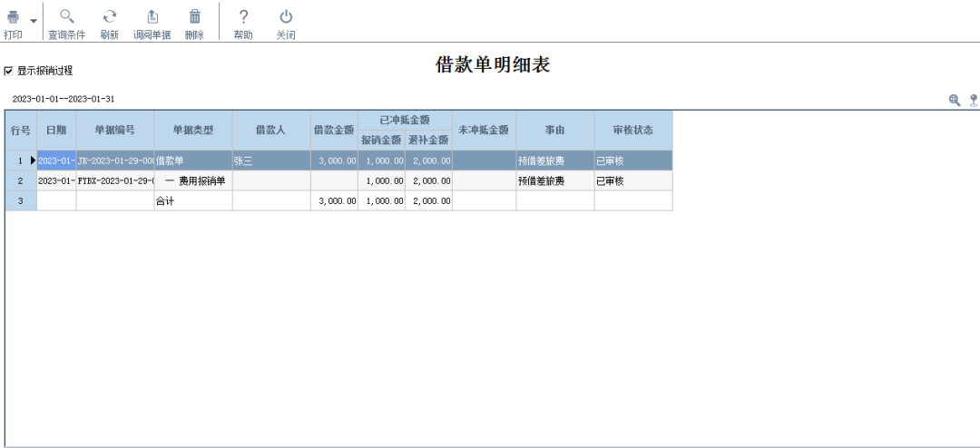Click row number 2 header

click(20, 180)
